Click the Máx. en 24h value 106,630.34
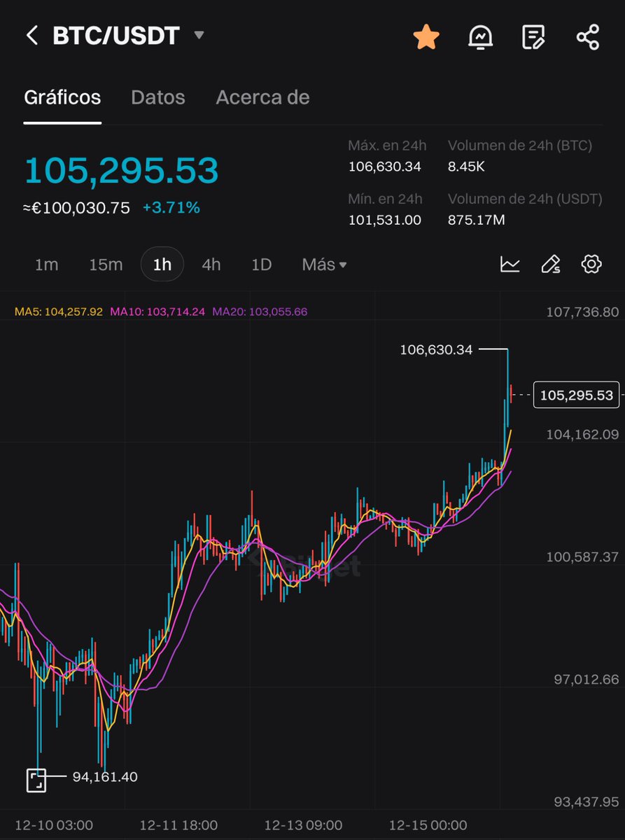The image size is (625, 840). point(385,167)
